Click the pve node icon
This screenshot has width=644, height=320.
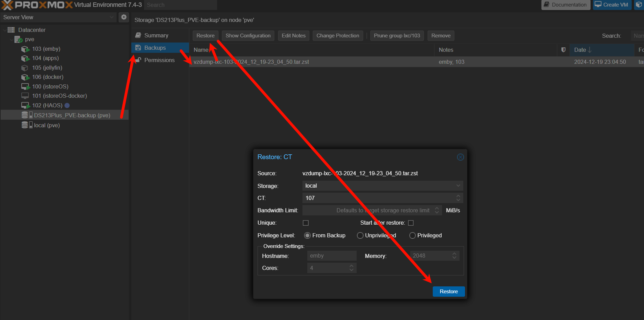18,39
